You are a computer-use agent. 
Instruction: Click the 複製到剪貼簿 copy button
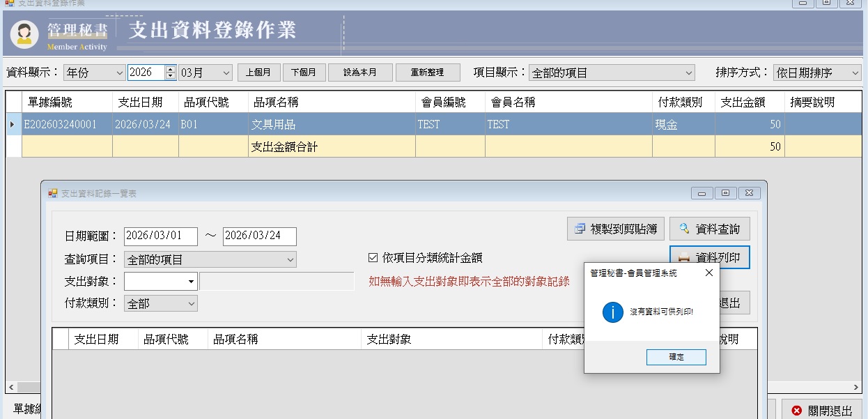click(x=615, y=229)
